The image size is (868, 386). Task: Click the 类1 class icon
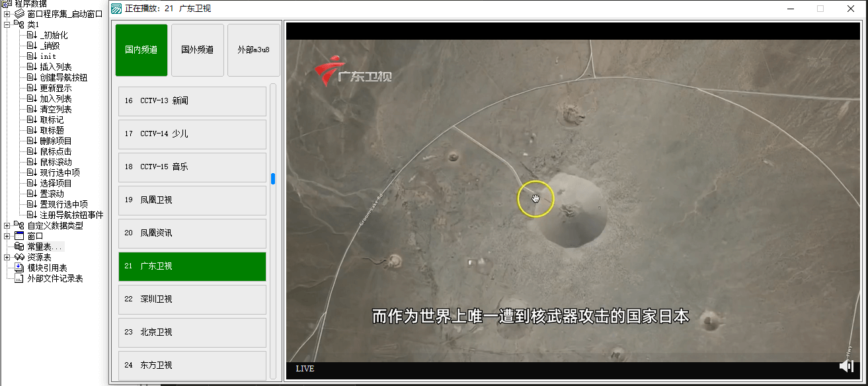(19, 24)
